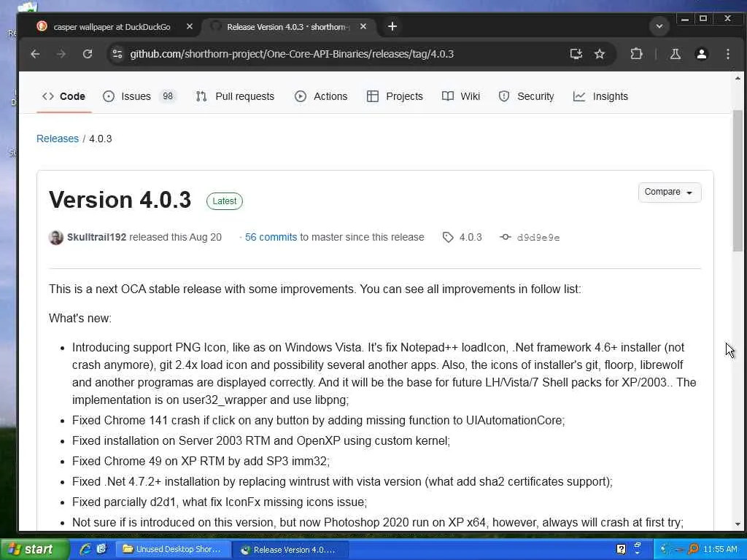
Task: Open the Projects tab
Action: click(395, 97)
